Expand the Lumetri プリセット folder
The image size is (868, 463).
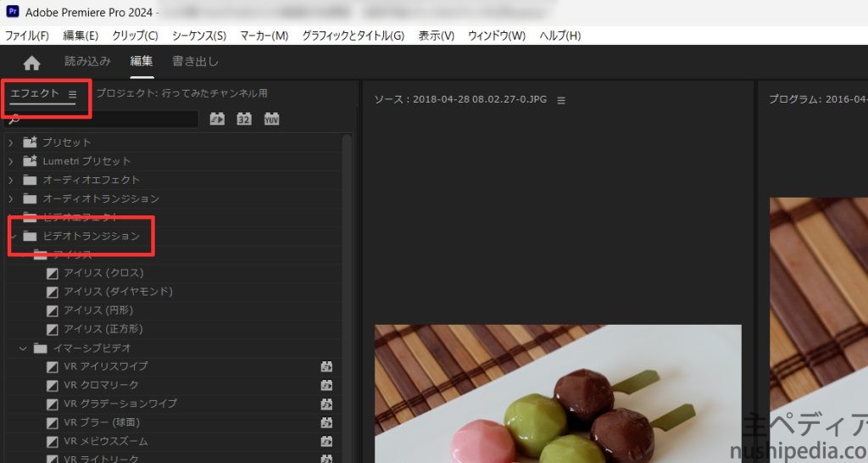(x=11, y=161)
